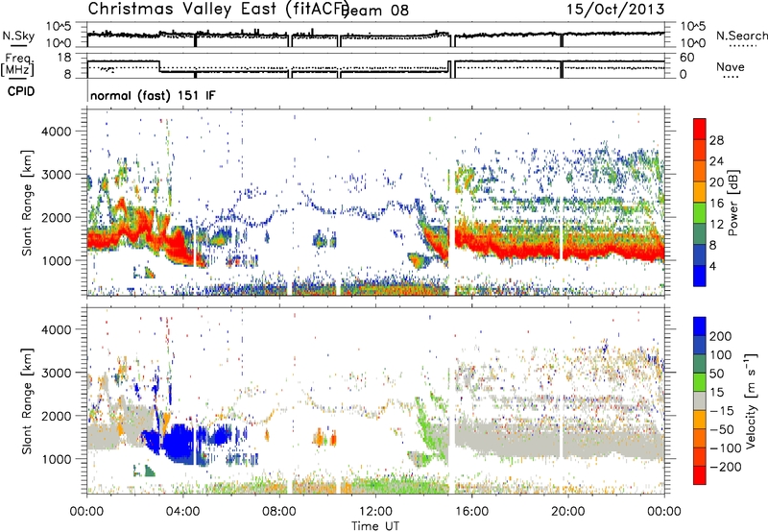Click the '60' Nave axis tick label
This screenshot has width=768, height=532.
pos(686,58)
